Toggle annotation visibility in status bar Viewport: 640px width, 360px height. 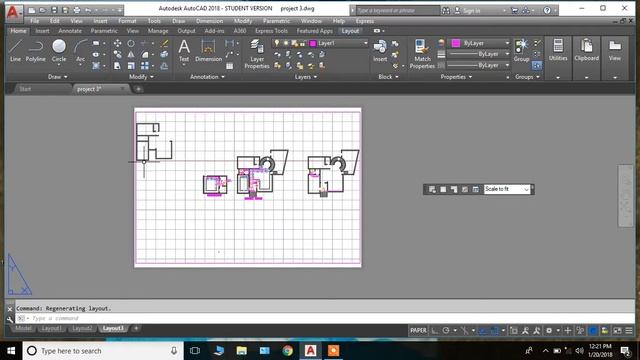525,331
